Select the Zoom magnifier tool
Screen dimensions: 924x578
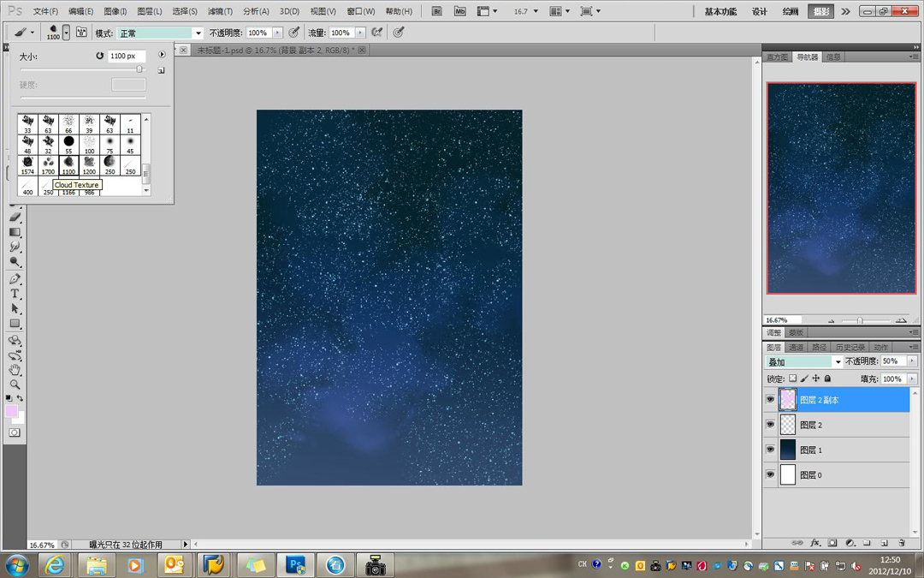click(15, 384)
